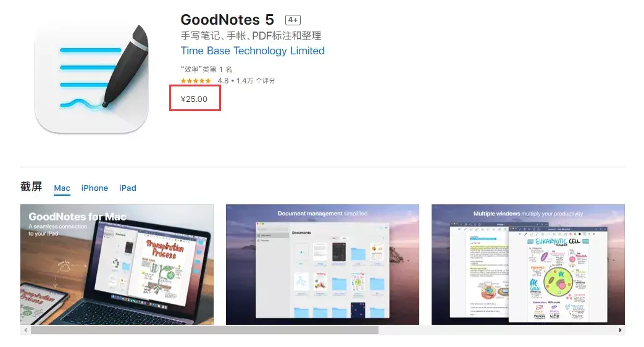644x347 pixels.
Task: Open the Document management screenshot
Action: click(322, 264)
